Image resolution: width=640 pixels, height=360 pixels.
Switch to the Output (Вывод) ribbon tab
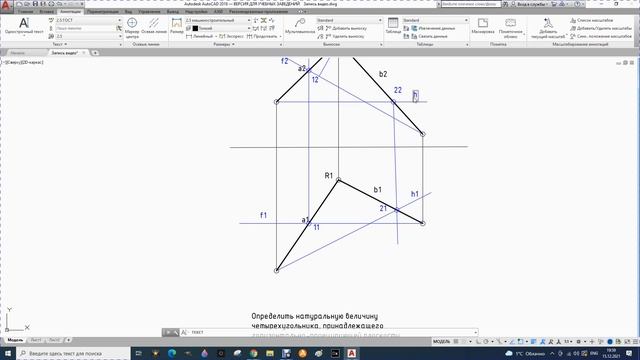click(x=173, y=11)
